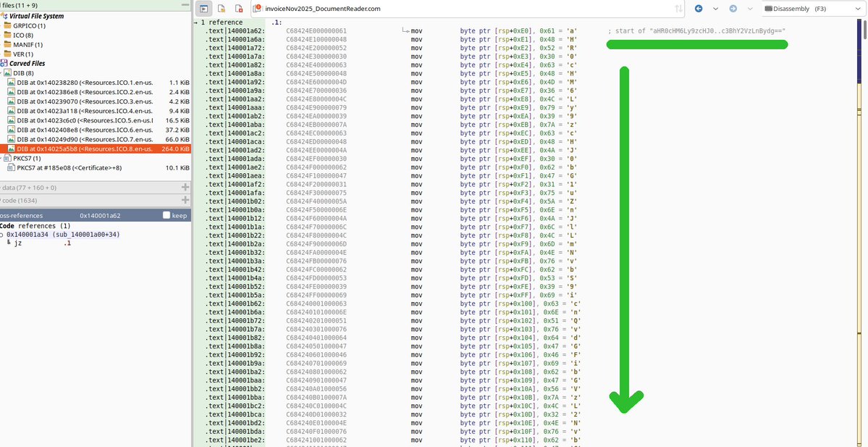Click the 'start of aHR0cHM6Ly9zcHJ0' comment

(696, 31)
